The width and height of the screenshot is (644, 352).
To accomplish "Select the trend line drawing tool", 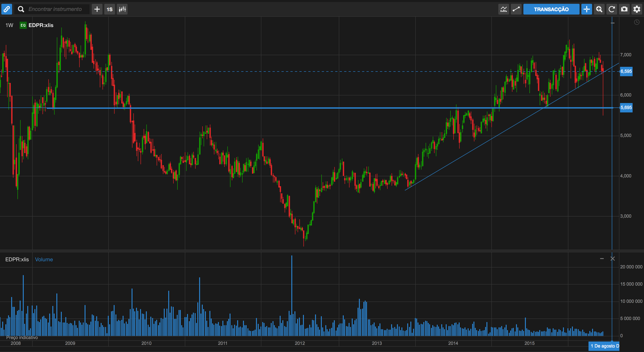I will tap(516, 9).
